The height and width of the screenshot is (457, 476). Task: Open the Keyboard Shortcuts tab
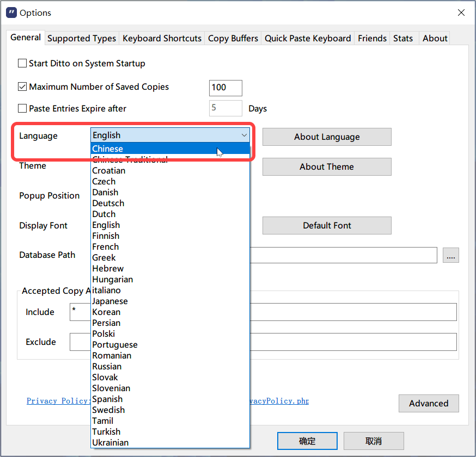click(x=162, y=39)
